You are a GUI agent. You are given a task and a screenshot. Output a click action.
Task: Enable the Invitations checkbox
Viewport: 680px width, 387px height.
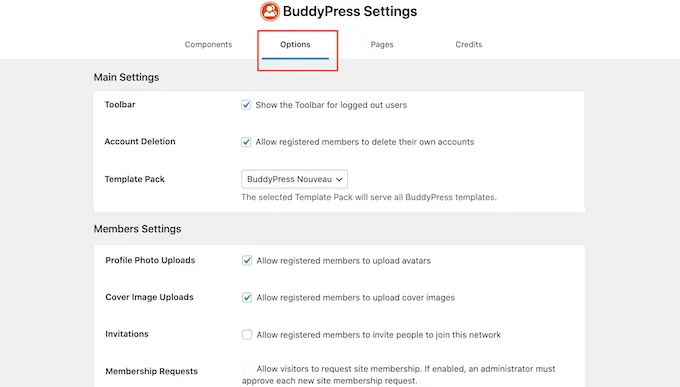pos(247,335)
